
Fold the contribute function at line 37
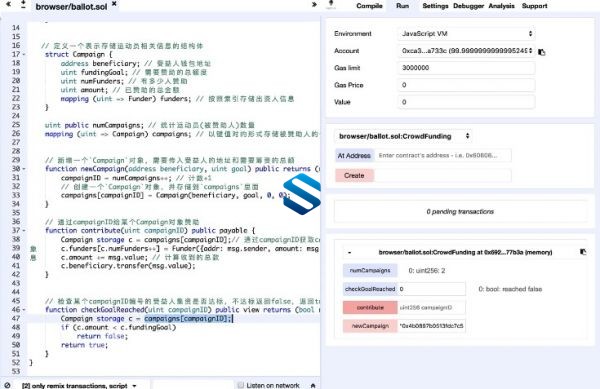pos(24,230)
